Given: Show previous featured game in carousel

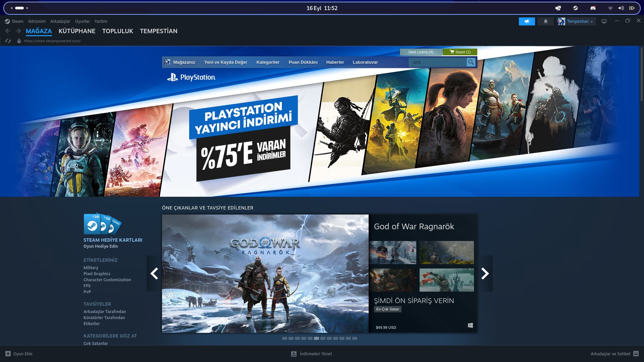Looking at the screenshot, I should click(154, 274).
